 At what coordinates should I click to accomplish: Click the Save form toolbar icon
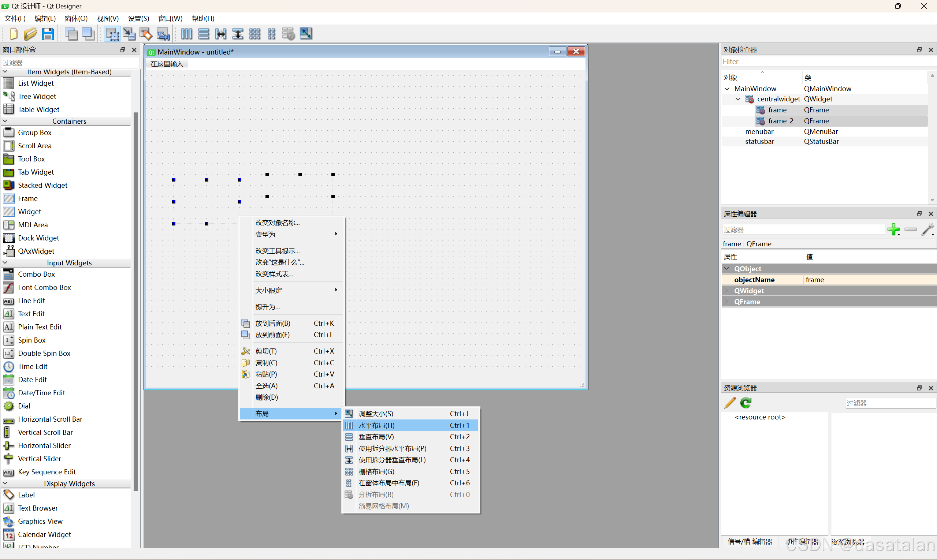[48, 34]
